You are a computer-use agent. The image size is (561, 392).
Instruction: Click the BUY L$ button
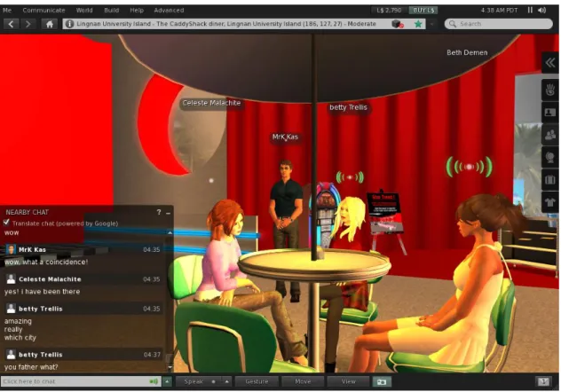pos(423,10)
